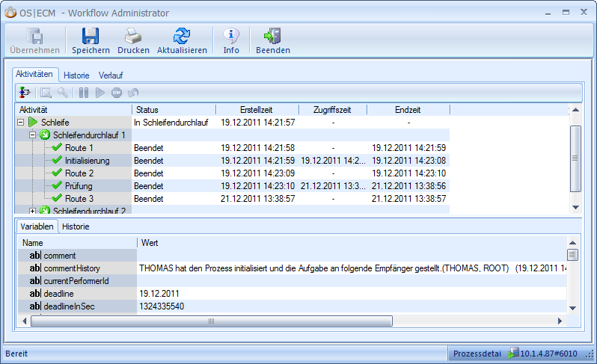
Task: Click the stop sign icon in activity toolbar
Action: click(117, 93)
